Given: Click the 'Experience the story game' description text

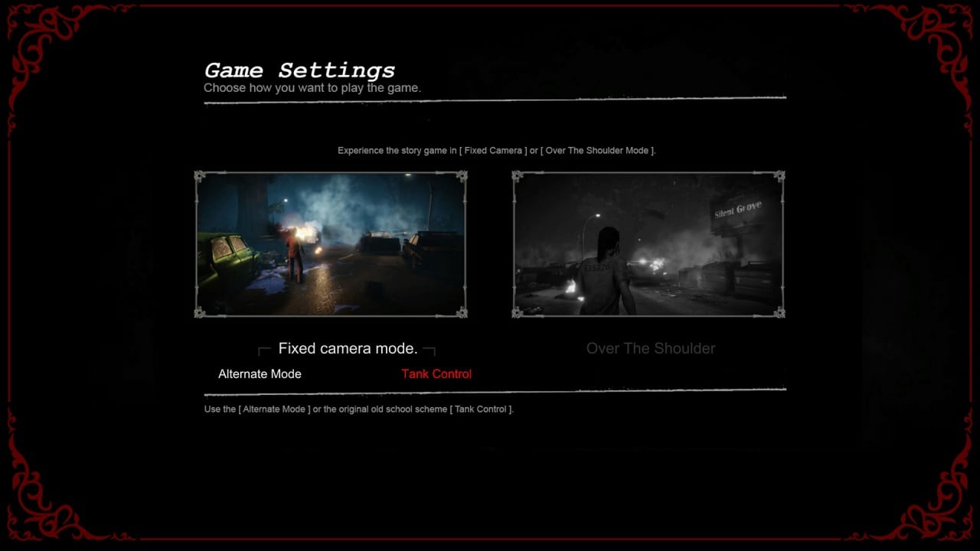Looking at the screenshot, I should [496, 151].
